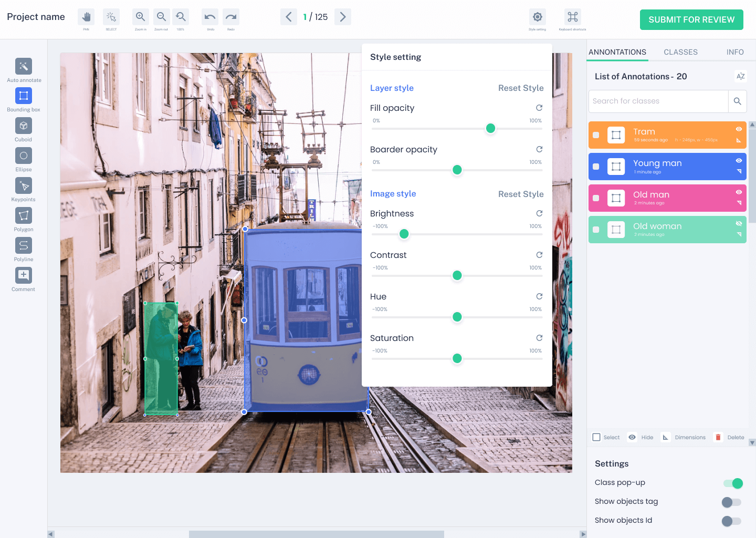Image resolution: width=756 pixels, height=538 pixels.
Task: Check the Young man annotation checkbox
Action: click(596, 167)
